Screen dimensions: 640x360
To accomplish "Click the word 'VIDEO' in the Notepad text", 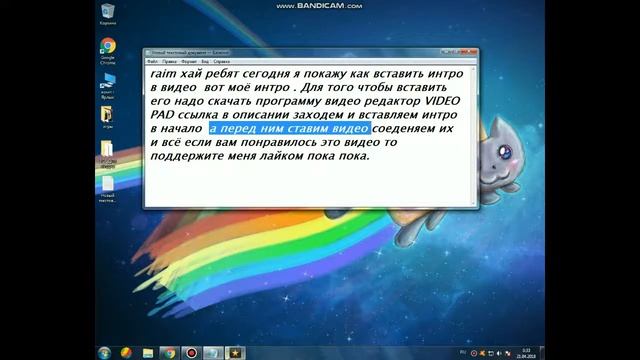I will pyautogui.click(x=443, y=101).
